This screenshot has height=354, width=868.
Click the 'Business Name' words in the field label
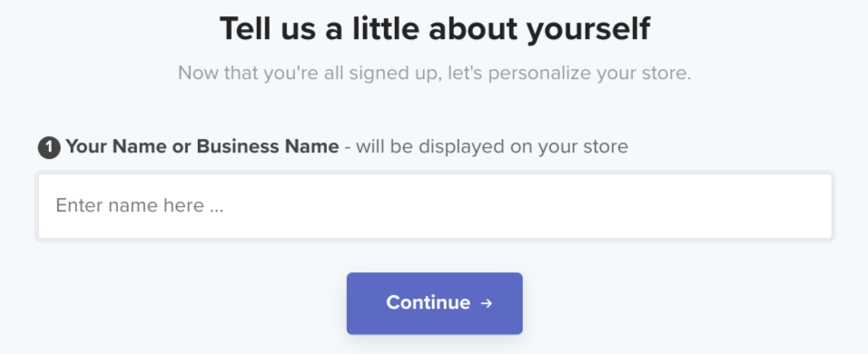click(268, 146)
